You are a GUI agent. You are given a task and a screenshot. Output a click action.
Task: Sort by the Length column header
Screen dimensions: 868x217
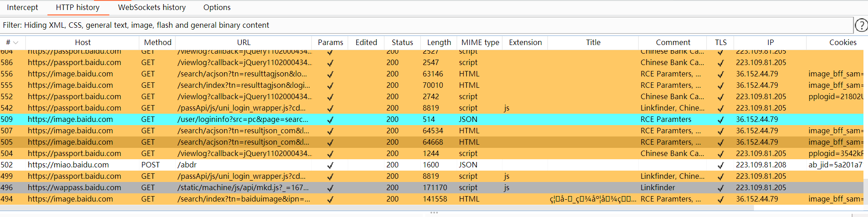point(439,42)
